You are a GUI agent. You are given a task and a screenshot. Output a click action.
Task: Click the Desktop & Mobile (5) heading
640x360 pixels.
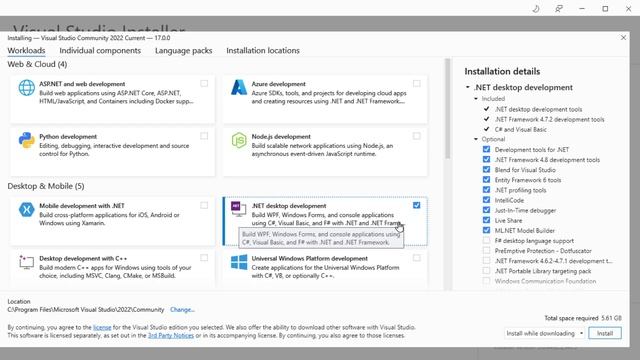point(46,186)
